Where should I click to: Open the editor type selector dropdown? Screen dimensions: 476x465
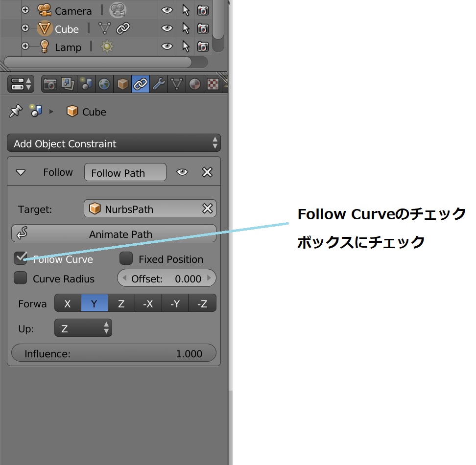(x=21, y=84)
